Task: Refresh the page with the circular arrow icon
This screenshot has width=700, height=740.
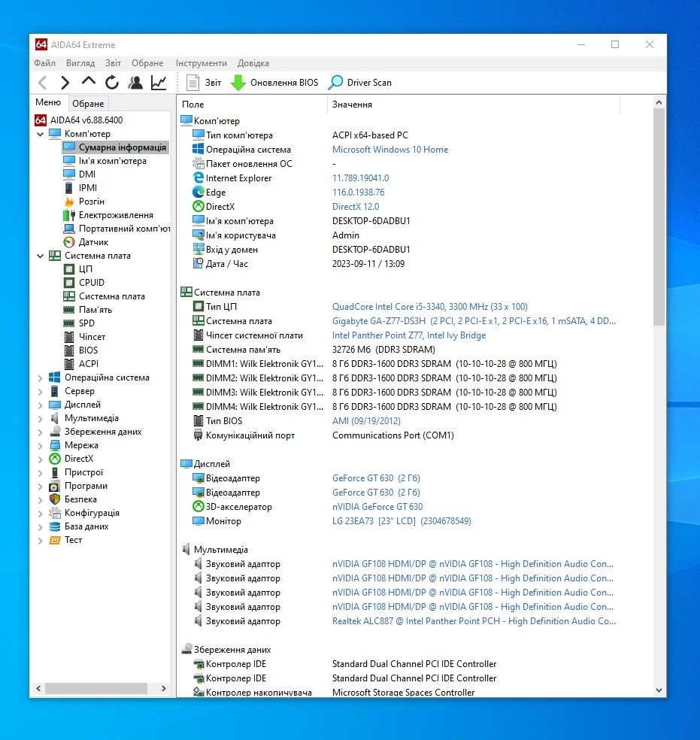Action: pos(112,83)
